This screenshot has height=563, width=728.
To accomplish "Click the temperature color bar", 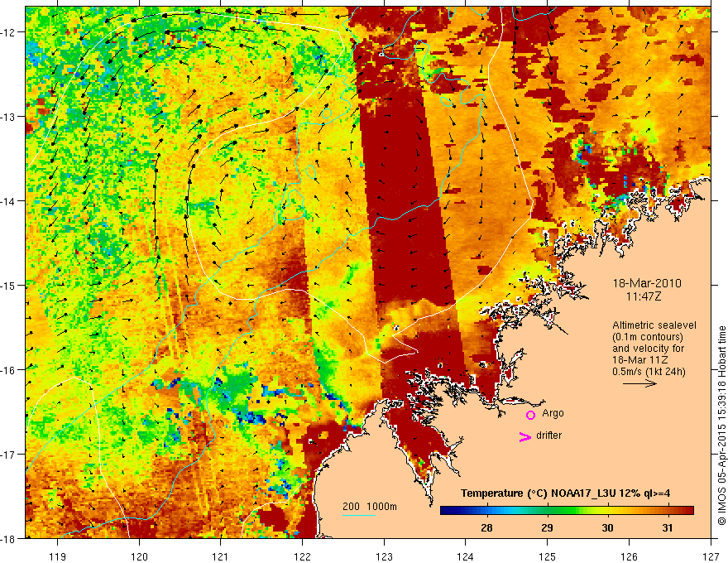I will click(x=567, y=511).
